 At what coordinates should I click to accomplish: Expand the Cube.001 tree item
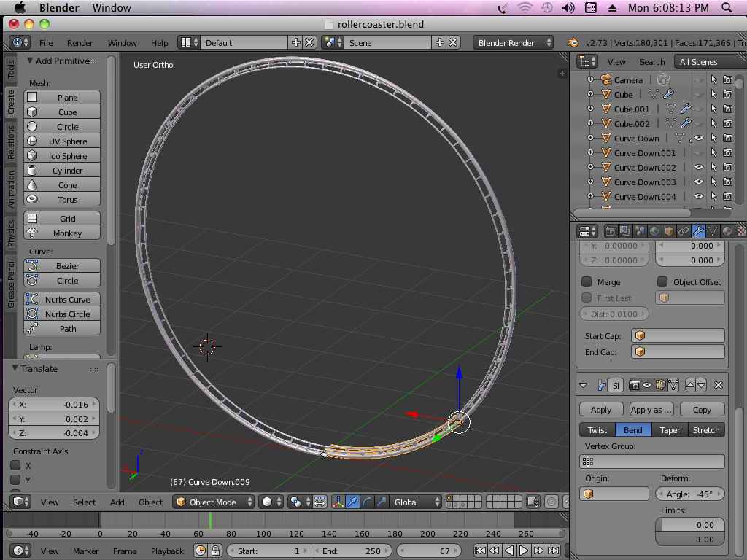click(590, 109)
